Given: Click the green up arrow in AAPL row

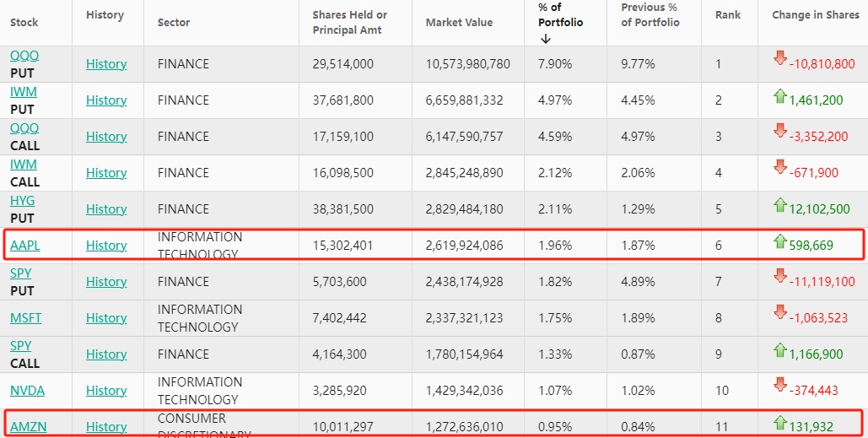Looking at the screenshot, I should [x=779, y=241].
